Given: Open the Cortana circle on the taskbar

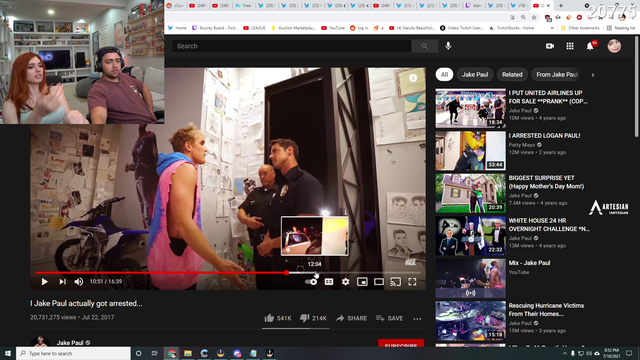Looking at the screenshot, I should (x=138, y=353).
